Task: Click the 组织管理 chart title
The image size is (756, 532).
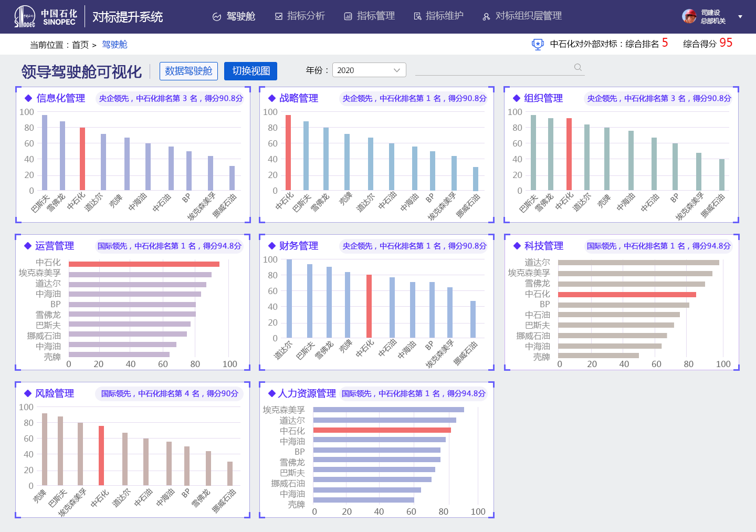Action: 543,98
